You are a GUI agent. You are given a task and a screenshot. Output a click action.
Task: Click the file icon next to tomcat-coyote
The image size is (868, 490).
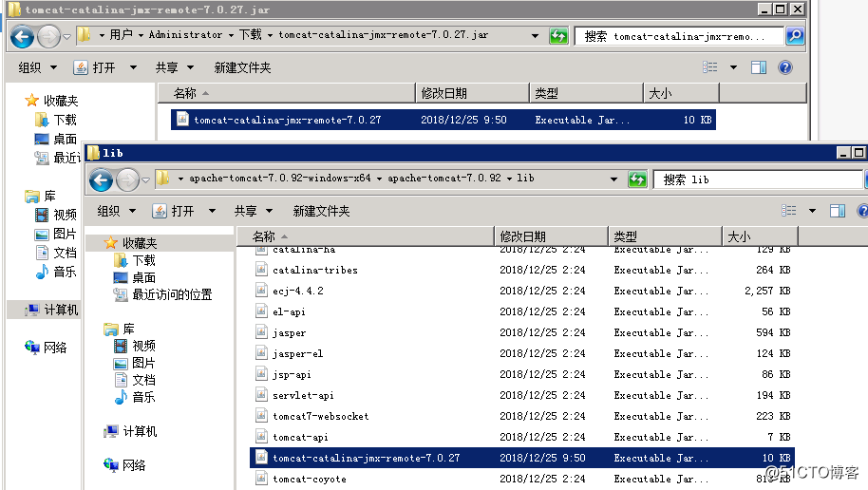(261, 479)
